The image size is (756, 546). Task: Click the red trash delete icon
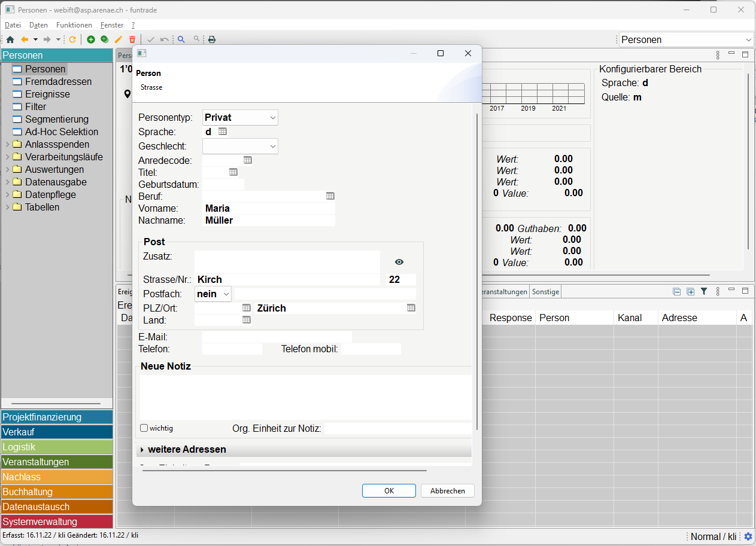(132, 39)
